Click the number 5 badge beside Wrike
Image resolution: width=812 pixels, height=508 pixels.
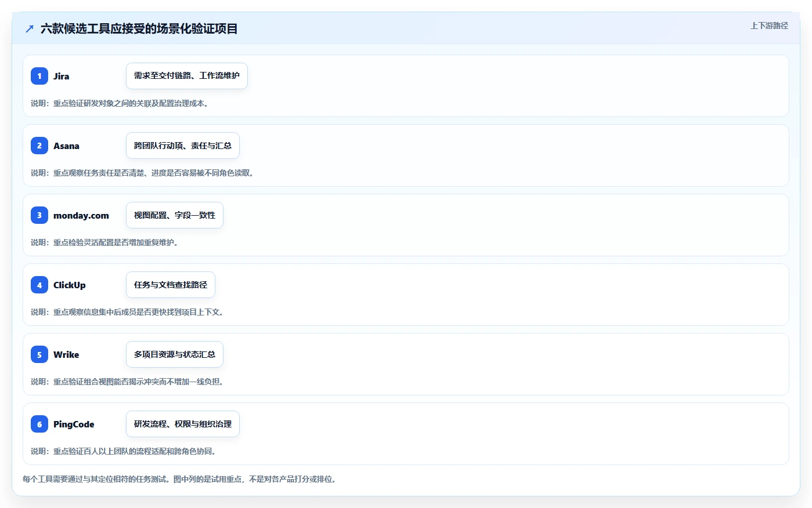[39, 354]
